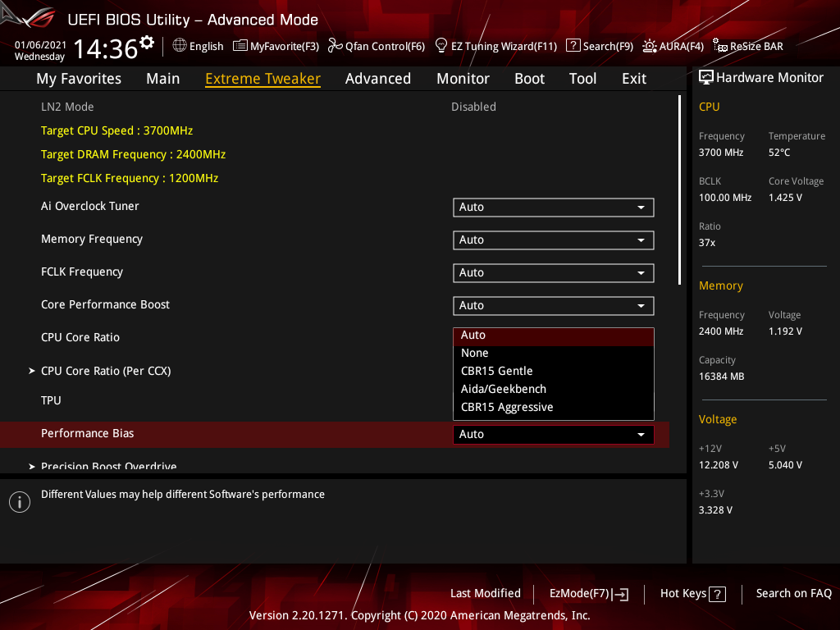The width and height of the screenshot is (840, 630).
Task: Open MyFavorite list icon
Action: click(x=240, y=46)
